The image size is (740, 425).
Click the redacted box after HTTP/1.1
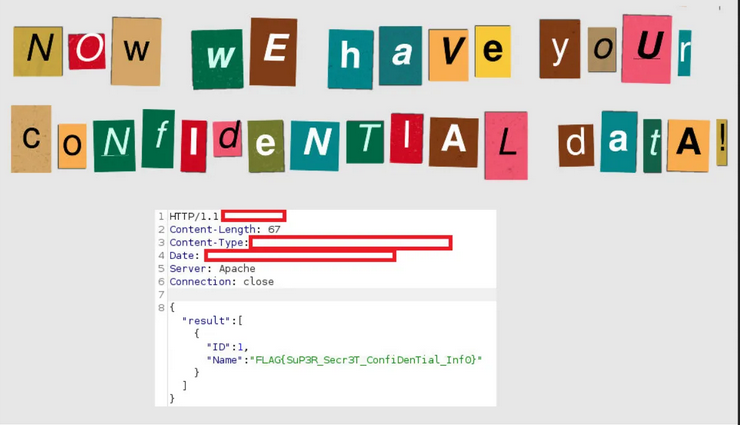tap(254, 216)
